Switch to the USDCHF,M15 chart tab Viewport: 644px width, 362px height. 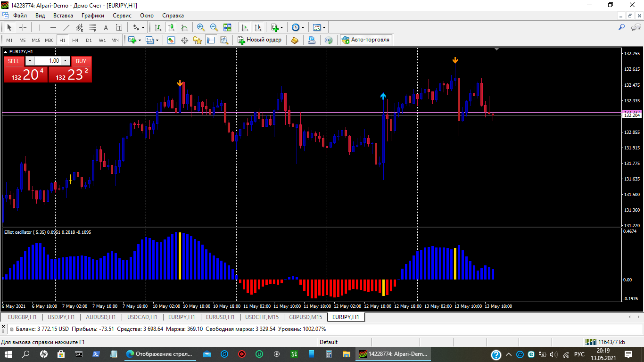262,317
